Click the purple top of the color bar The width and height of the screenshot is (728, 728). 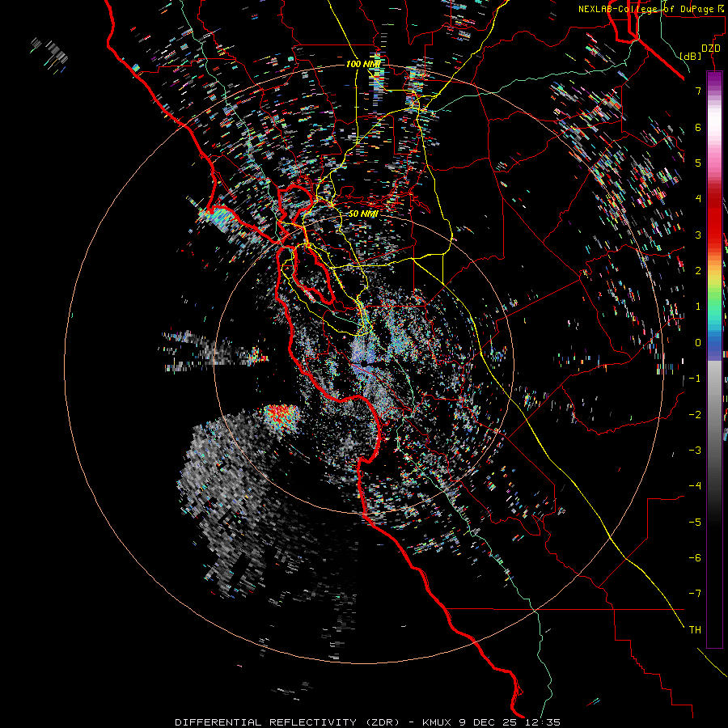coord(714,79)
